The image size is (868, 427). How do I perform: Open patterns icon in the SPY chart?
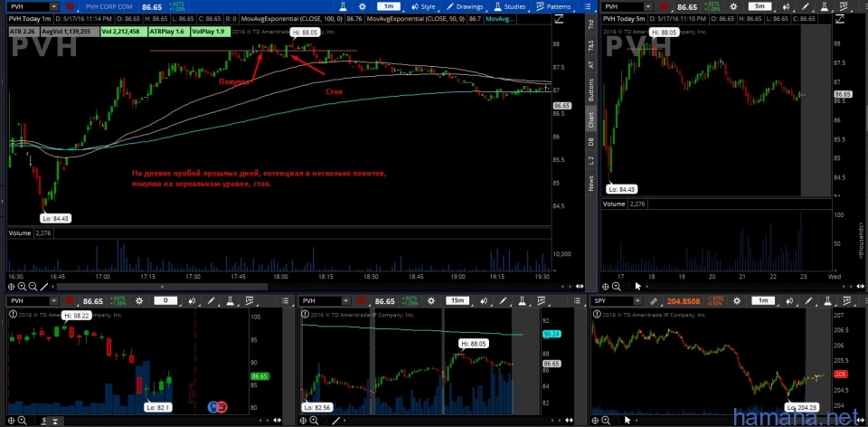pos(847,300)
